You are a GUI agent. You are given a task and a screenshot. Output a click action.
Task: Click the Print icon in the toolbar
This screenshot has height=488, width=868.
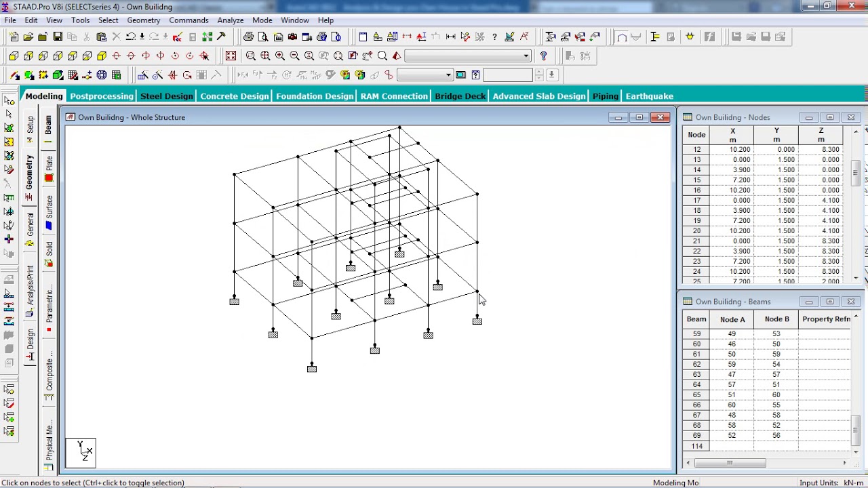click(248, 37)
